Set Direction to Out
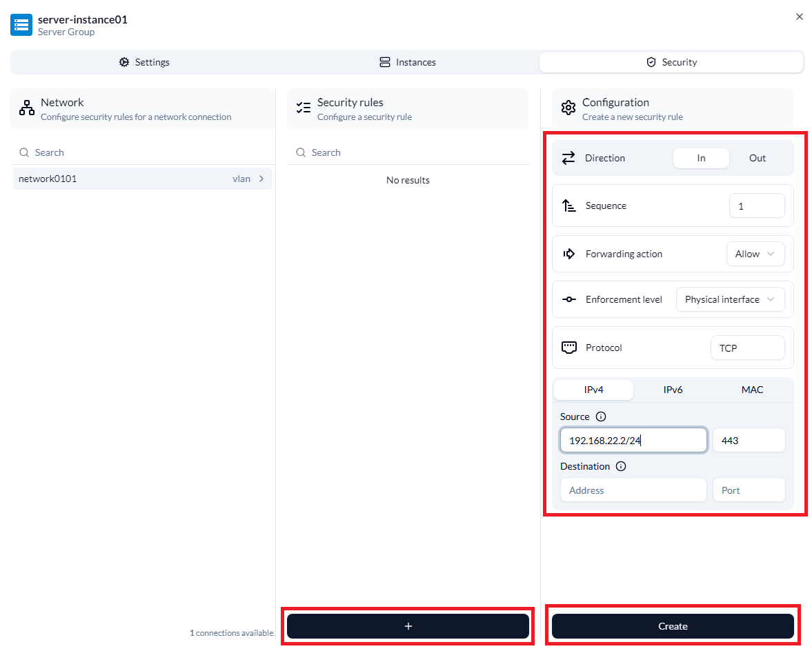Image resolution: width=812 pixels, height=651 pixels. tap(757, 158)
